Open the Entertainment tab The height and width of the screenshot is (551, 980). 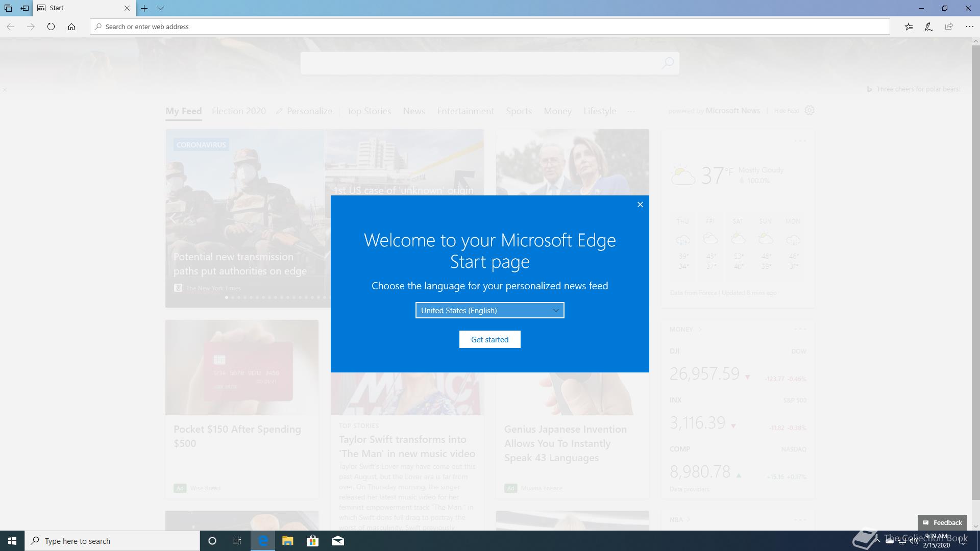click(x=465, y=111)
